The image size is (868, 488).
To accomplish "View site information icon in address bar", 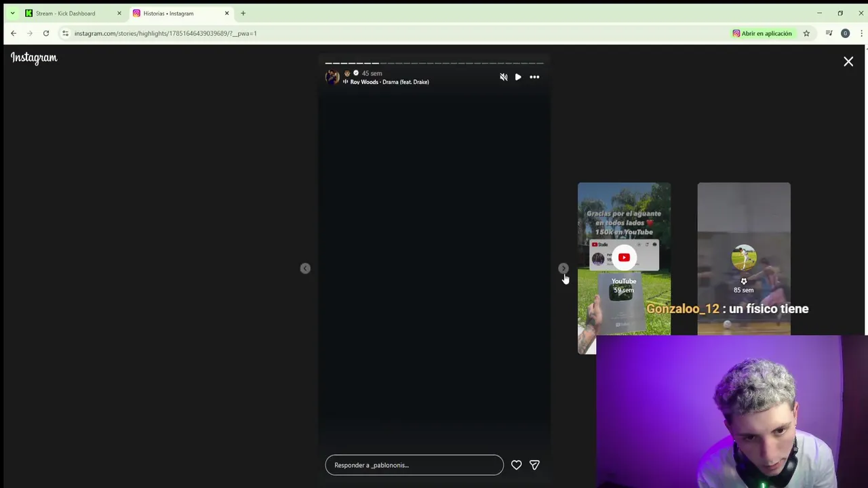I will tap(65, 33).
